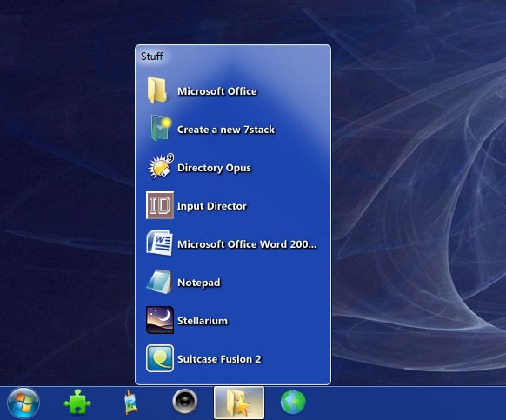Open the Windows Start orb
Viewport: 506px width, 420px height.
[x=23, y=403]
